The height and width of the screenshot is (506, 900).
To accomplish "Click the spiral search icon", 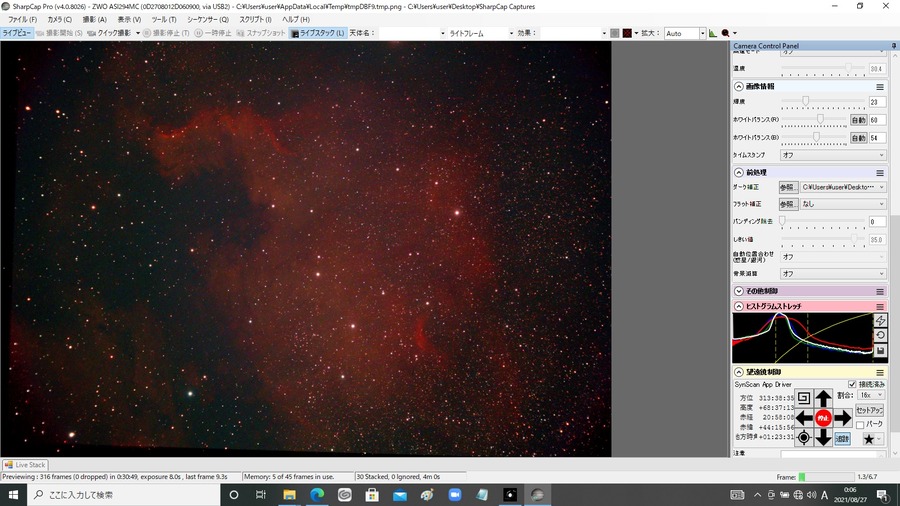I will 804,398.
